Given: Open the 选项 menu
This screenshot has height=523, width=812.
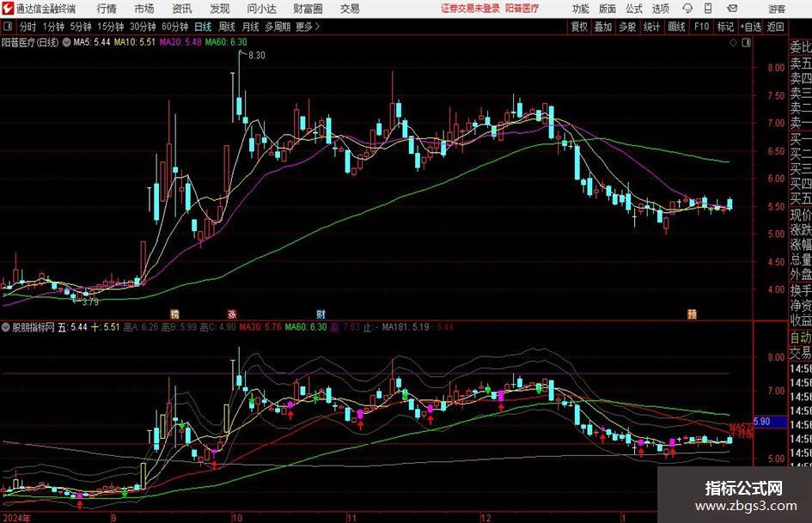Looking at the screenshot, I should [660, 9].
